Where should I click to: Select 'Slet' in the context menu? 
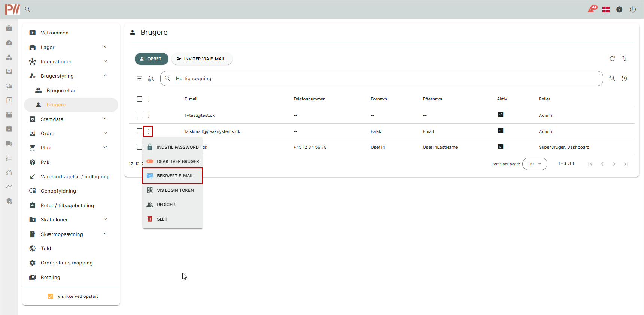(162, 219)
